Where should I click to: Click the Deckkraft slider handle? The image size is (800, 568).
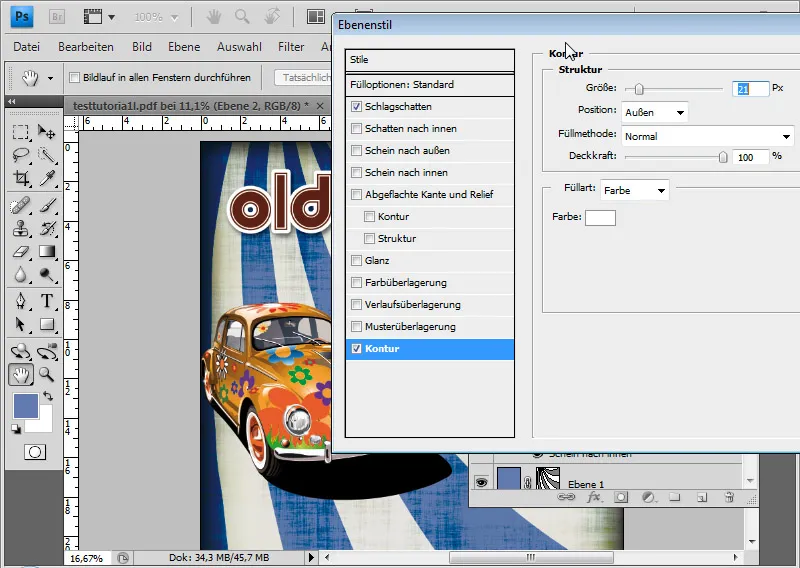click(x=723, y=157)
